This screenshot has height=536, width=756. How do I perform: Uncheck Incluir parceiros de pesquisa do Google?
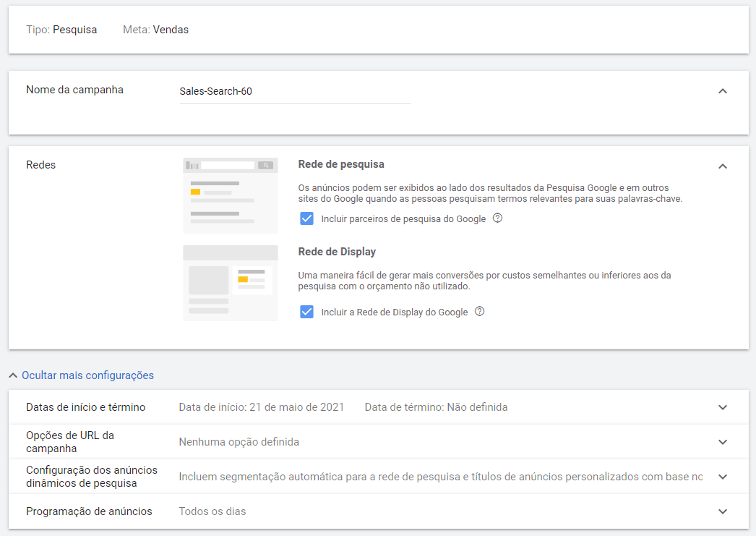coord(306,218)
